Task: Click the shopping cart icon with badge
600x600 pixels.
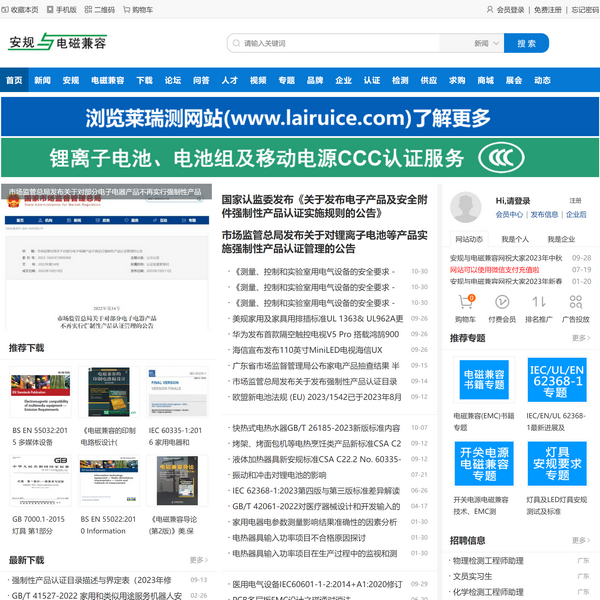Action: pos(466,302)
